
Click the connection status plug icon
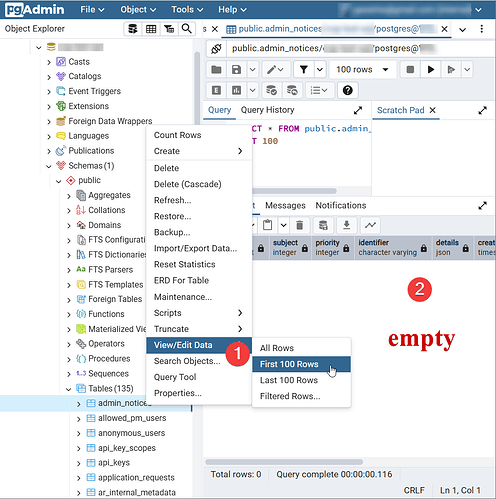216,49
